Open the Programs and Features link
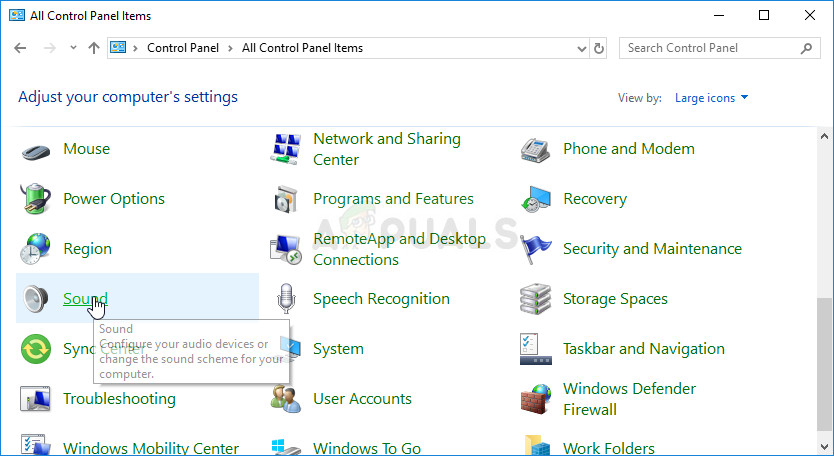 point(393,199)
